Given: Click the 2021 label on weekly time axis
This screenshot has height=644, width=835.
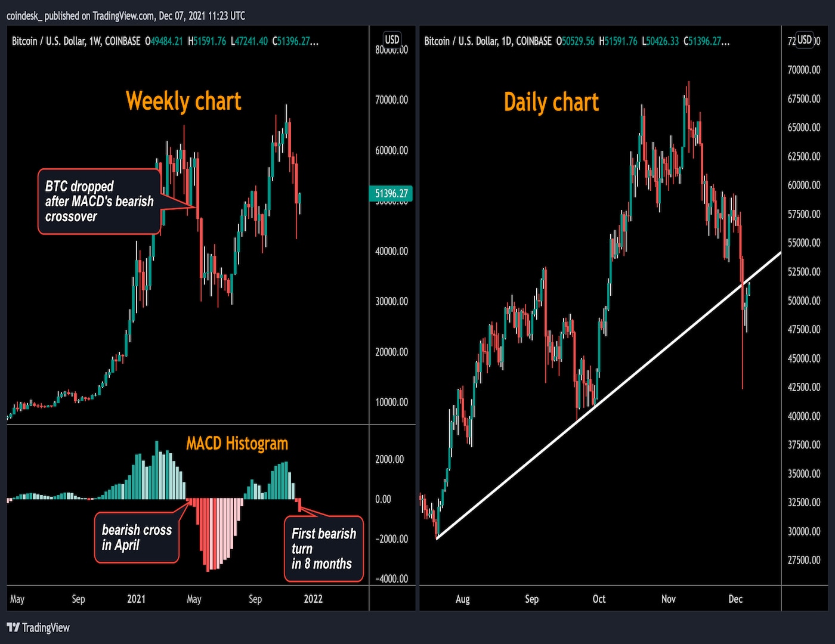Looking at the screenshot, I should tap(136, 599).
